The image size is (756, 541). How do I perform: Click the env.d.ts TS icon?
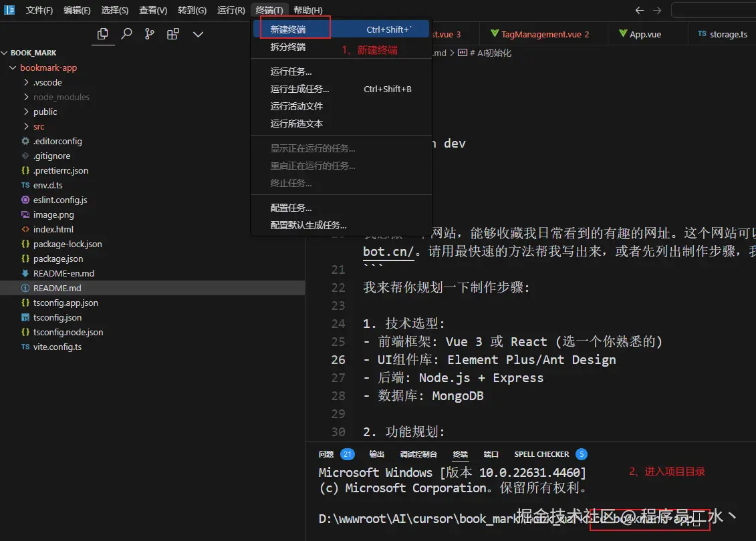[25, 185]
